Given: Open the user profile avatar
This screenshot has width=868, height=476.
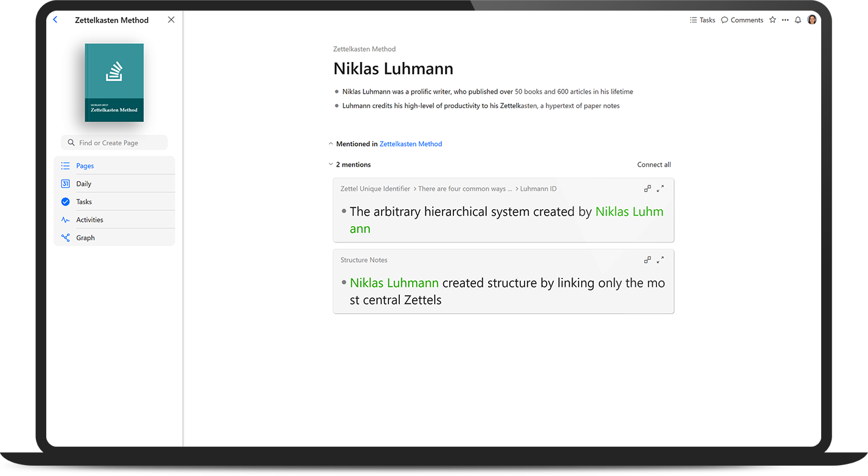Looking at the screenshot, I should point(811,20).
